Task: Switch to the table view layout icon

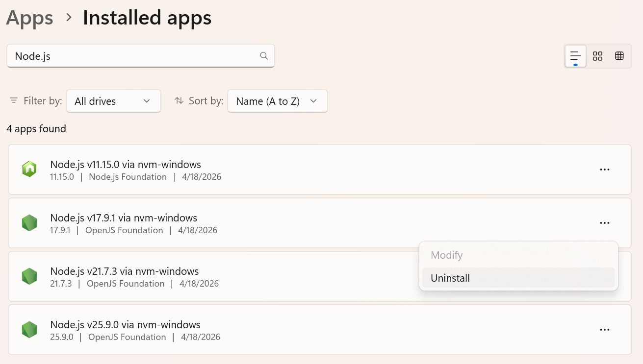Action: [x=619, y=56]
